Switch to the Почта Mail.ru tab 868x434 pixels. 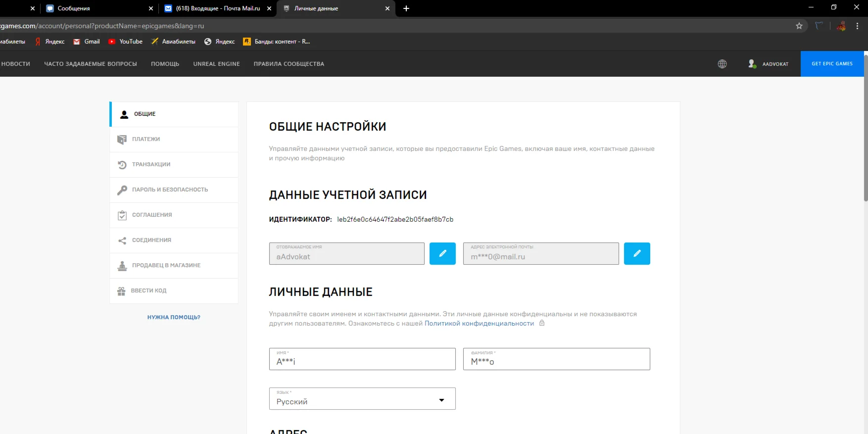[218, 8]
